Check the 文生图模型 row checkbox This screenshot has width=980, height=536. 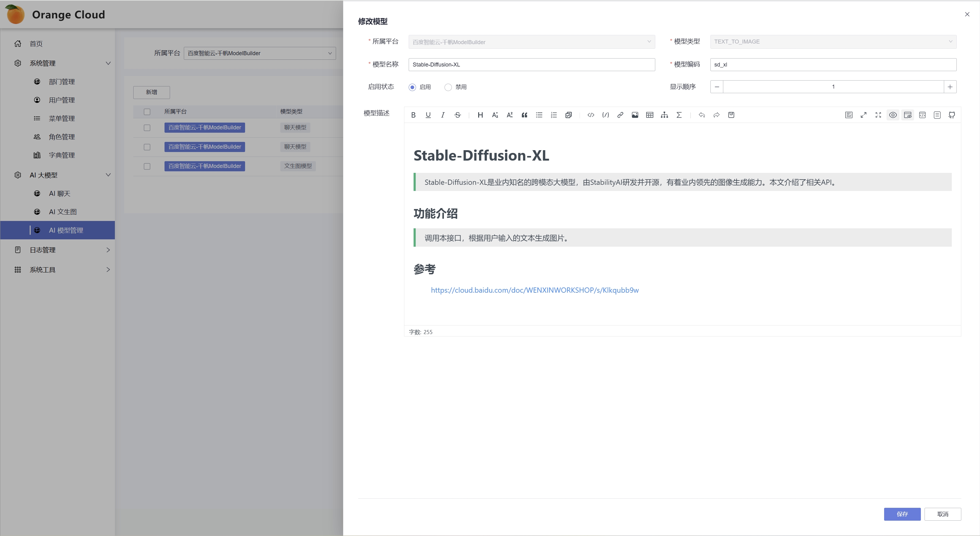coord(147,166)
